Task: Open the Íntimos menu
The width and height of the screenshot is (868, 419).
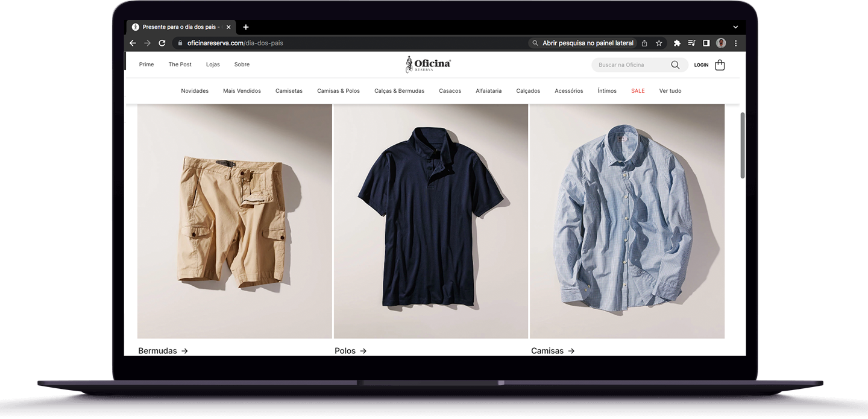Action: tap(607, 91)
